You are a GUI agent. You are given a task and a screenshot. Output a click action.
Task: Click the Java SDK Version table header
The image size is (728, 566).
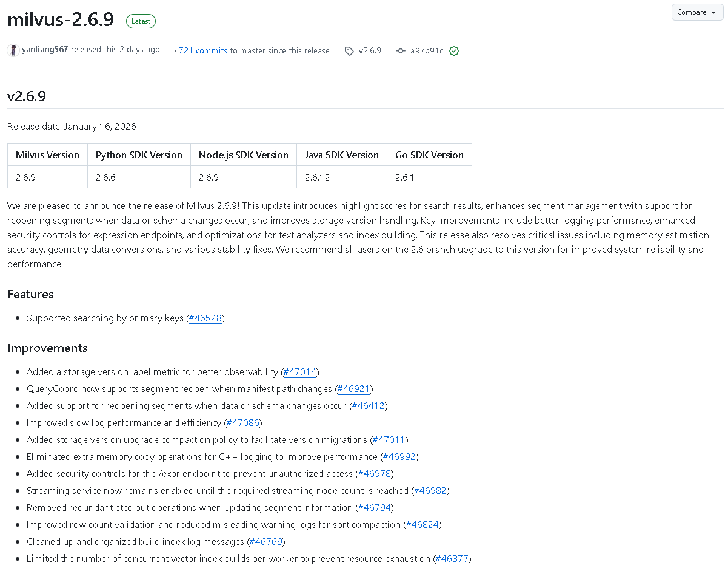click(342, 155)
